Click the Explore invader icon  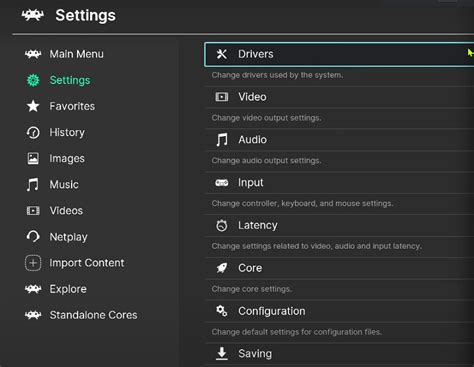[33, 289]
